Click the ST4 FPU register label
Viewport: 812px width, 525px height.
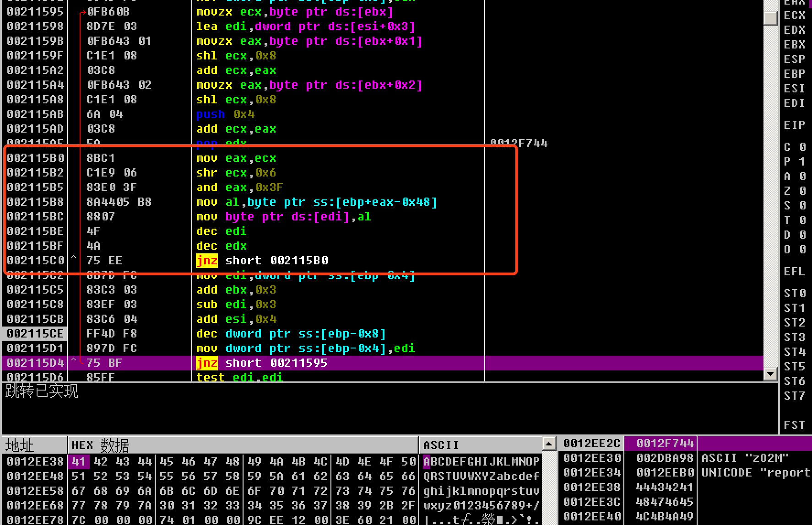tap(795, 352)
